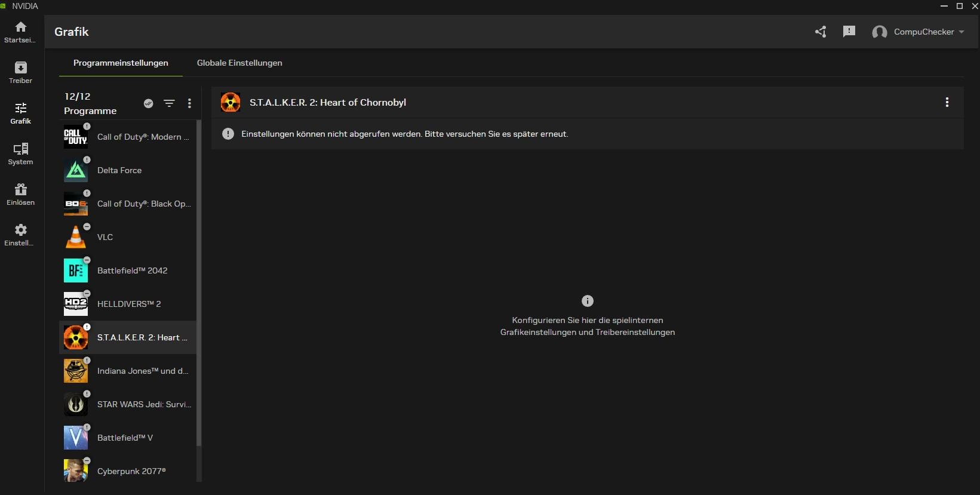Select Delta Force in program list

click(x=128, y=170)
